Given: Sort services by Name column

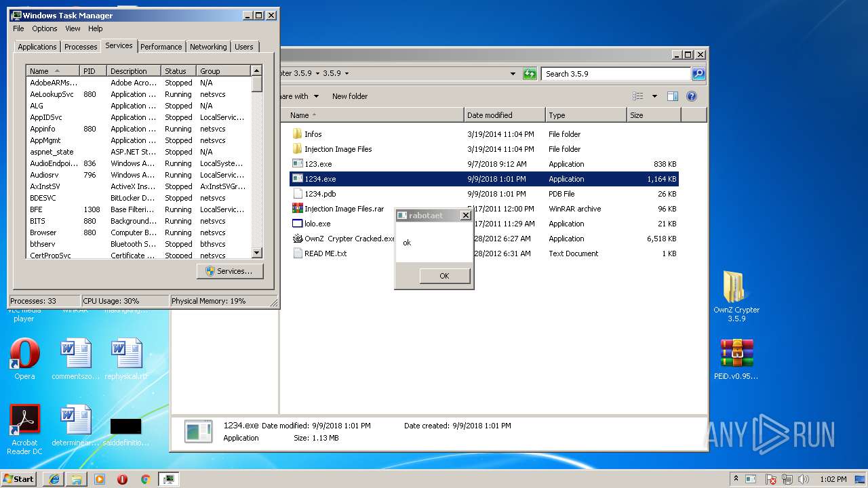Looking at the screenshot, I should click(x=53, y=71).
